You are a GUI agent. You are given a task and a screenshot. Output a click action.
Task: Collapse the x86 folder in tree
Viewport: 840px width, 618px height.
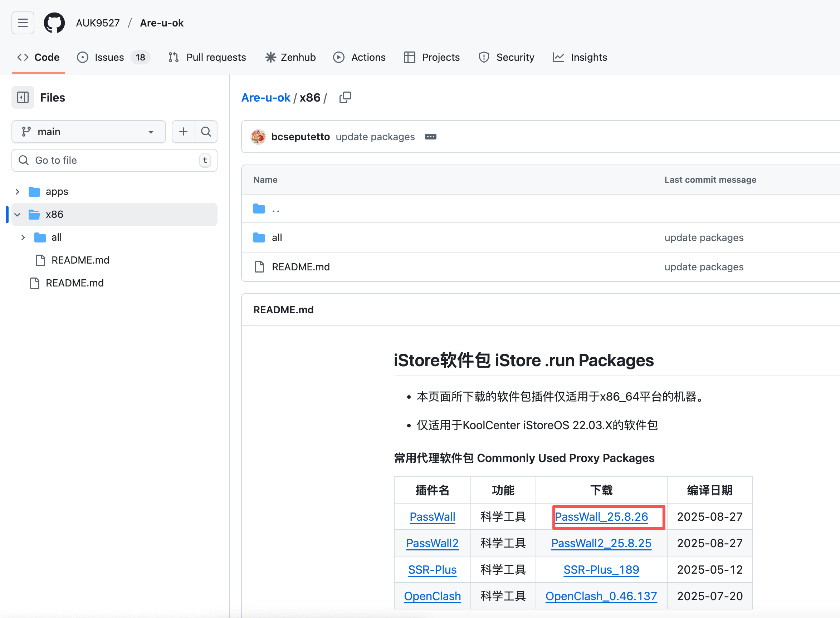[17, 214]
